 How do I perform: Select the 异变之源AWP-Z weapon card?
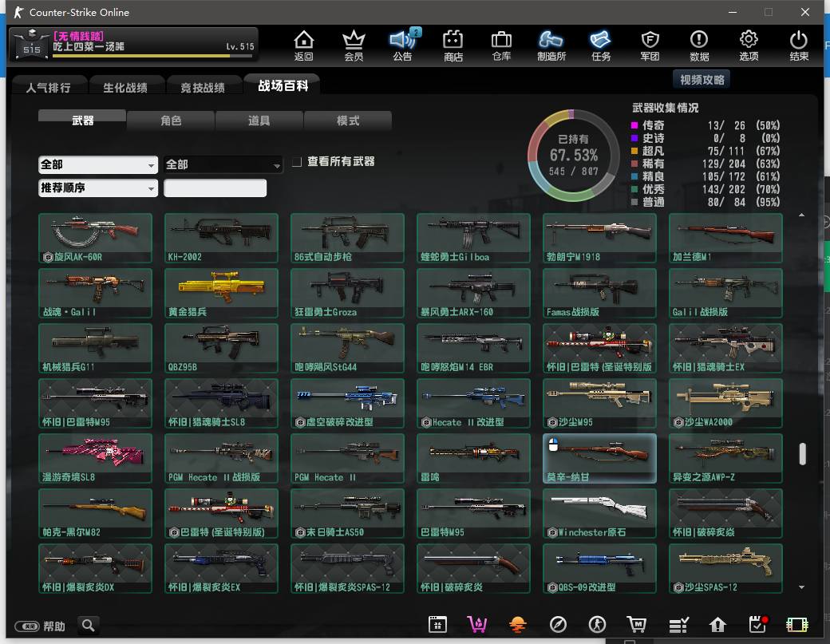[725, 458]
